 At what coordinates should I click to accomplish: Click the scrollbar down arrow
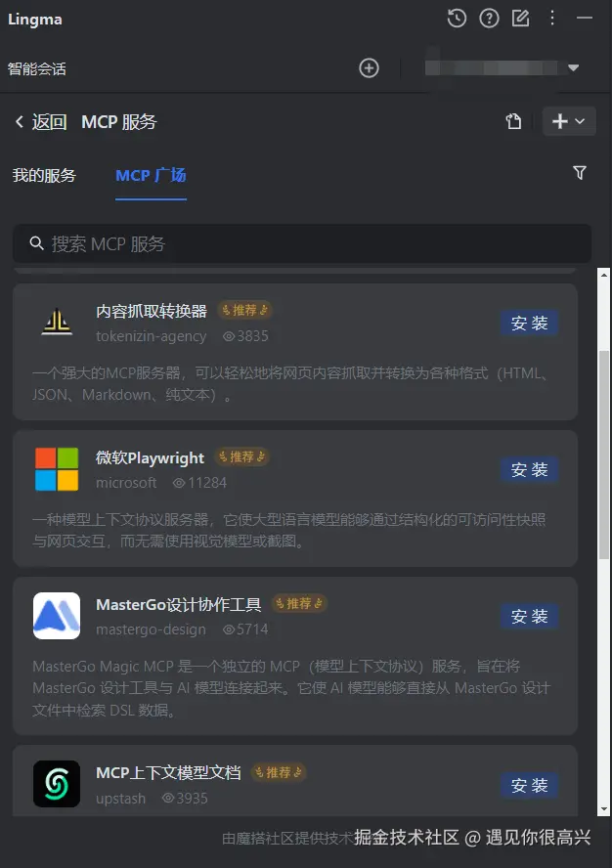[604, 808]
